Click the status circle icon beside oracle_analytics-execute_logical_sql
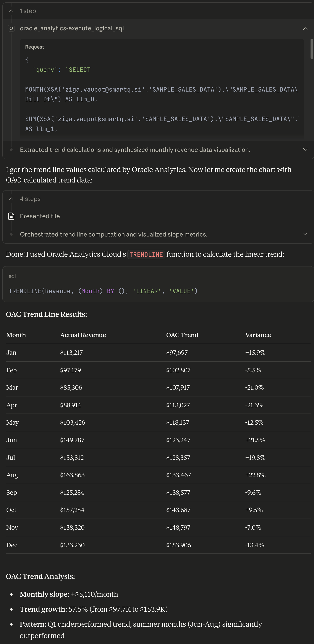Image resolution: width=314 pixels, height=644 pixels. point(11,28)
